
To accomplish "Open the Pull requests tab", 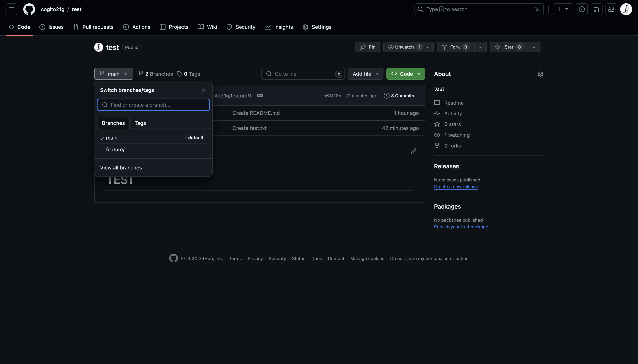I will pyautogui.click(x=93, y=27).
